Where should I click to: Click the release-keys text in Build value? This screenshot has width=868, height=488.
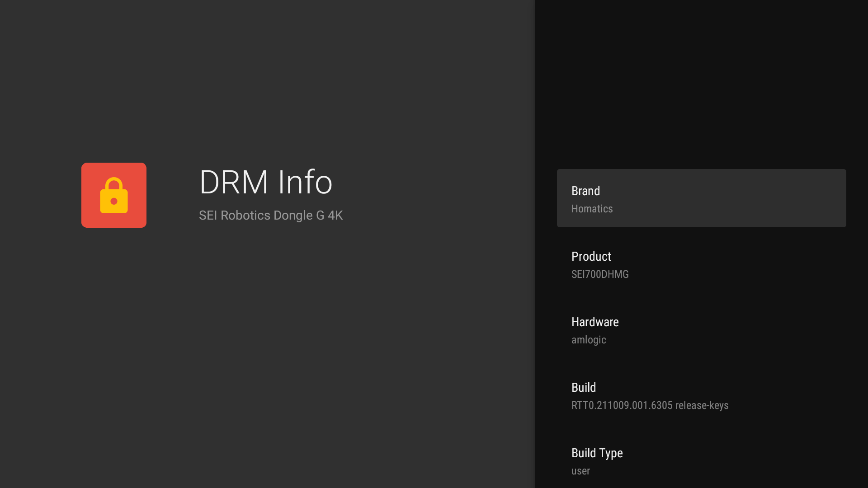(702, 405)
